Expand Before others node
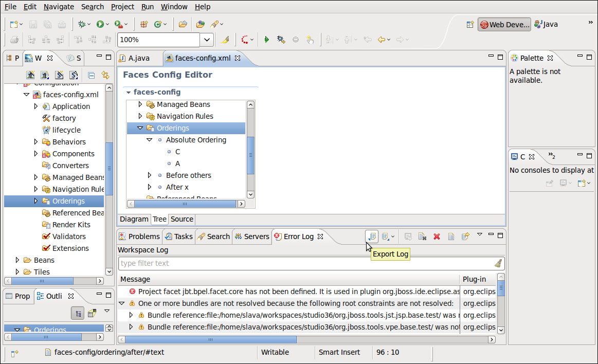598x364 pixels. coord(150,175)
